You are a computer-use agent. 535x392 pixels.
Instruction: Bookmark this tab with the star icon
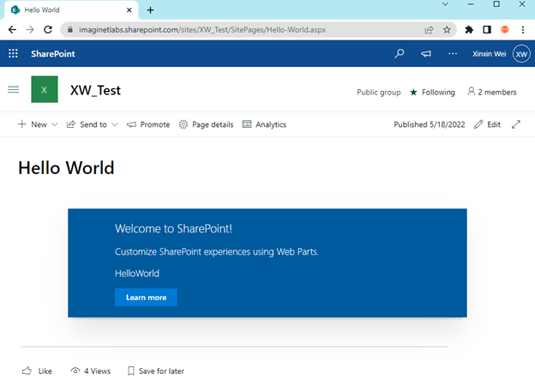[x=447, y=30]
